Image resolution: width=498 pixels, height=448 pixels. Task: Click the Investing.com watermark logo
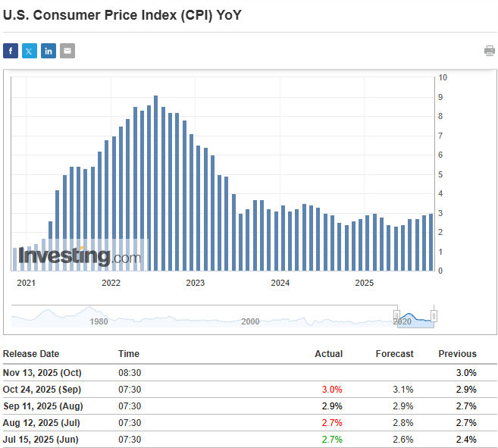click(x=80, y=256)
